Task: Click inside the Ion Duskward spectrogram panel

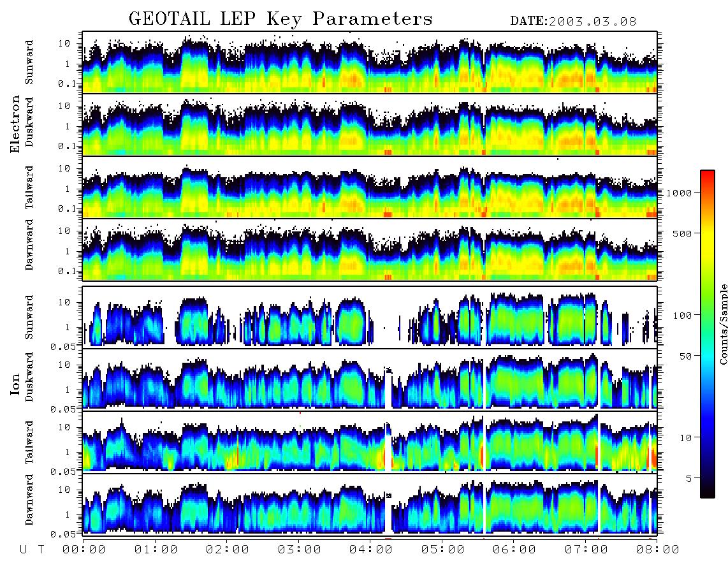Action: [x=370, y=379]
